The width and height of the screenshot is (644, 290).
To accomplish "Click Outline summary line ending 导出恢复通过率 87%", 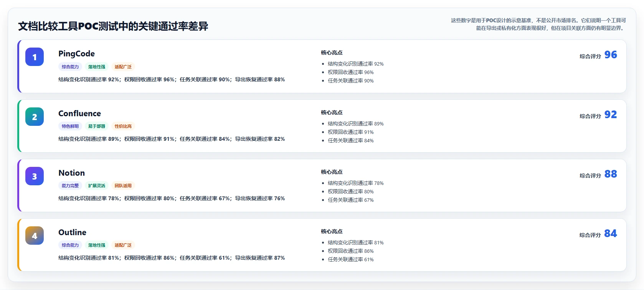I will point(172,258).
